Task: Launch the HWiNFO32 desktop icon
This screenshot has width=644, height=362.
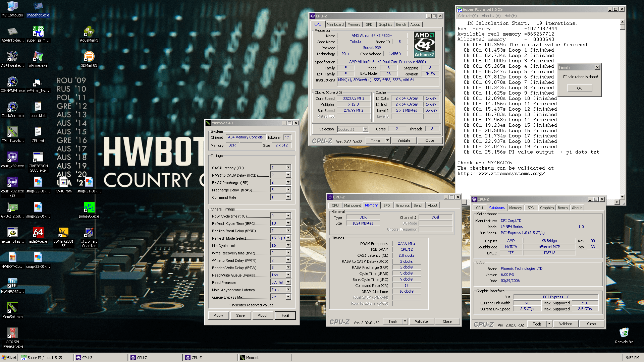Action: coord(12,286)
